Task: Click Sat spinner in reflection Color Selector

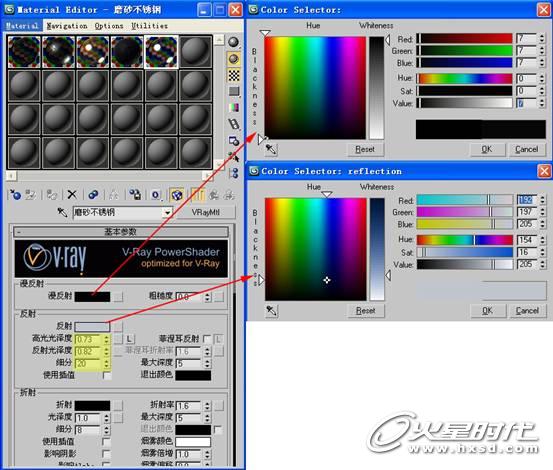Action: (x=542, y=252)
